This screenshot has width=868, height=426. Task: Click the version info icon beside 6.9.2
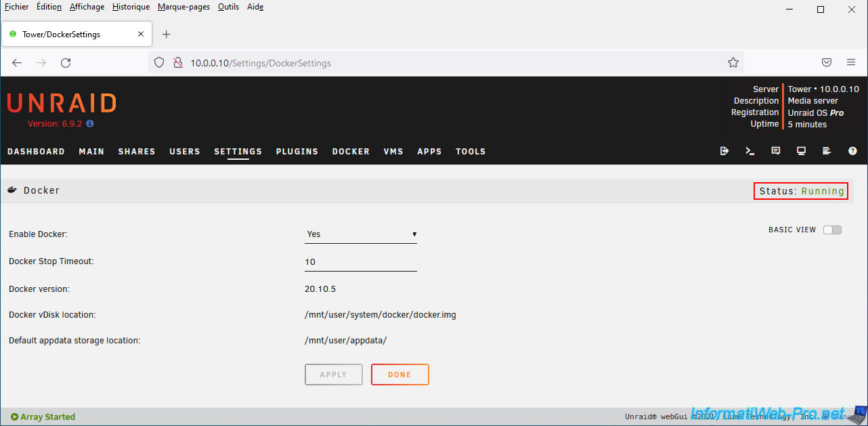90,124
